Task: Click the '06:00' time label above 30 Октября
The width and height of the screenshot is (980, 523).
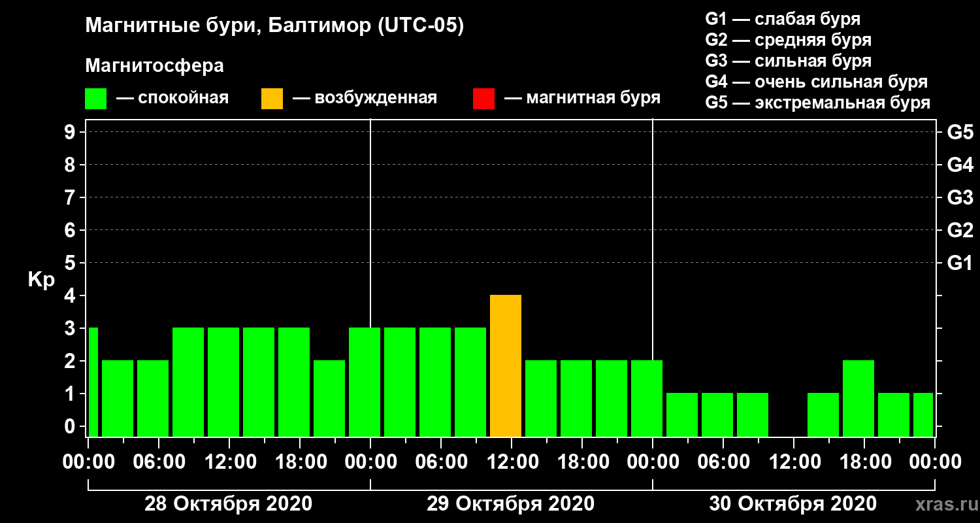Action: (x=723, y=462)
